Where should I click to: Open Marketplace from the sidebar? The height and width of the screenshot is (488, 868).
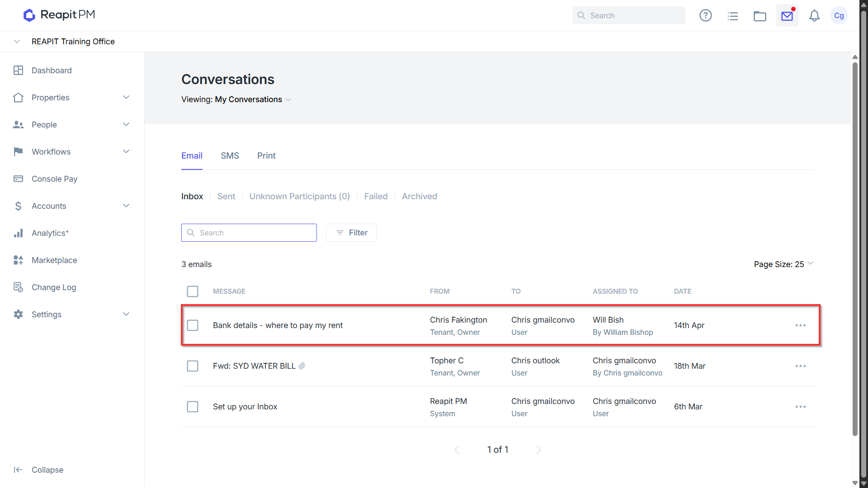[54, 260]
